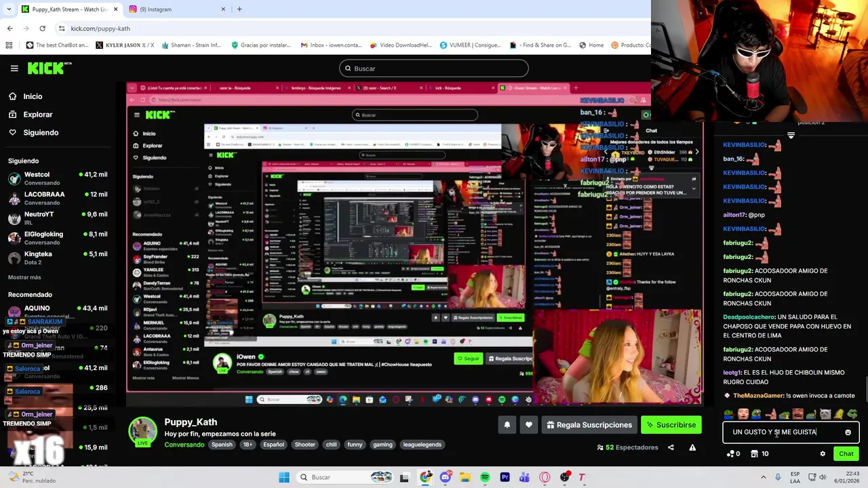Open Discord from the taskbar
Viewport: 868px width, 488px height.
tap(445, 477)
